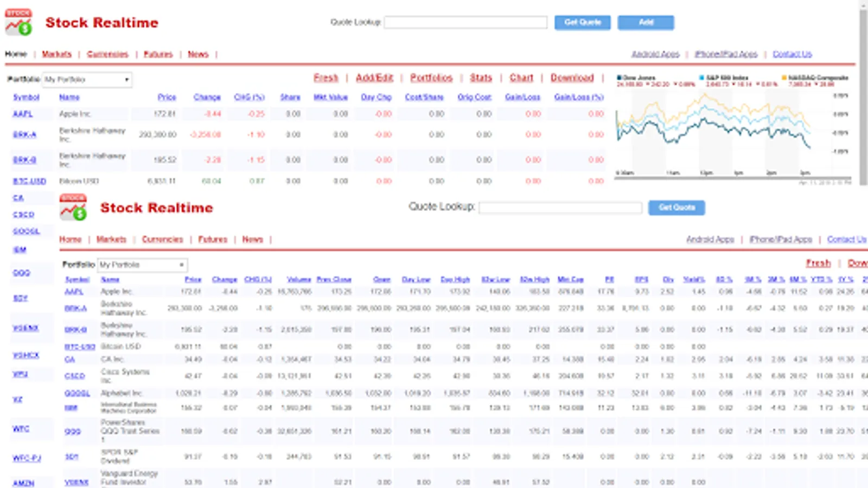Sort by the Gain/Loss (%) column header
The height and width of the screenshot is (488, 868).
579,97
